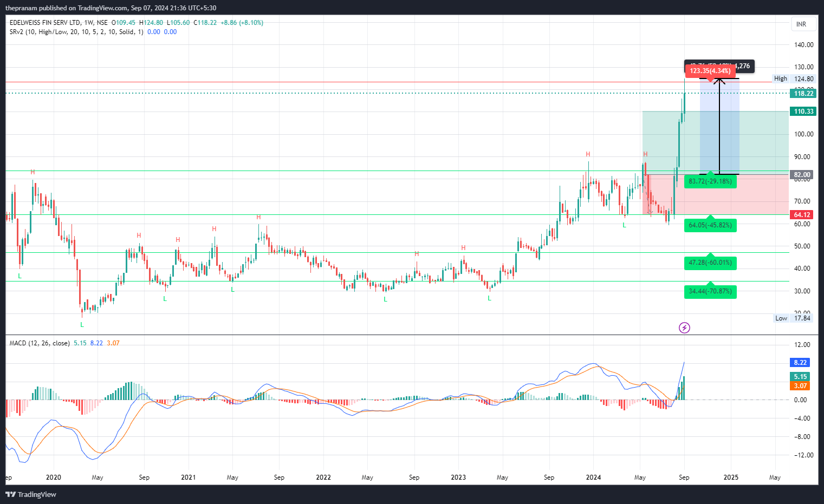Image resolution: width=824 pixels, height=504 pixels.
Task: Click the TradingView logo at bottom left
Action: tap(31, 494)
